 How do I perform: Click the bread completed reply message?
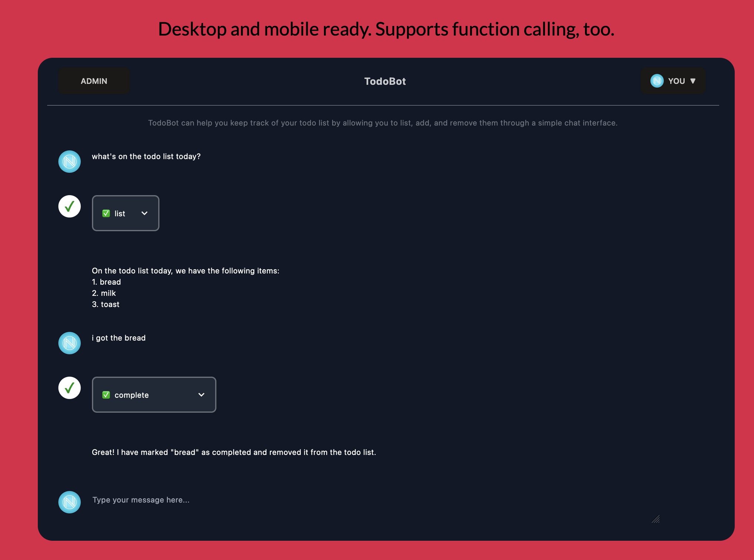click(x=234, y=452)
